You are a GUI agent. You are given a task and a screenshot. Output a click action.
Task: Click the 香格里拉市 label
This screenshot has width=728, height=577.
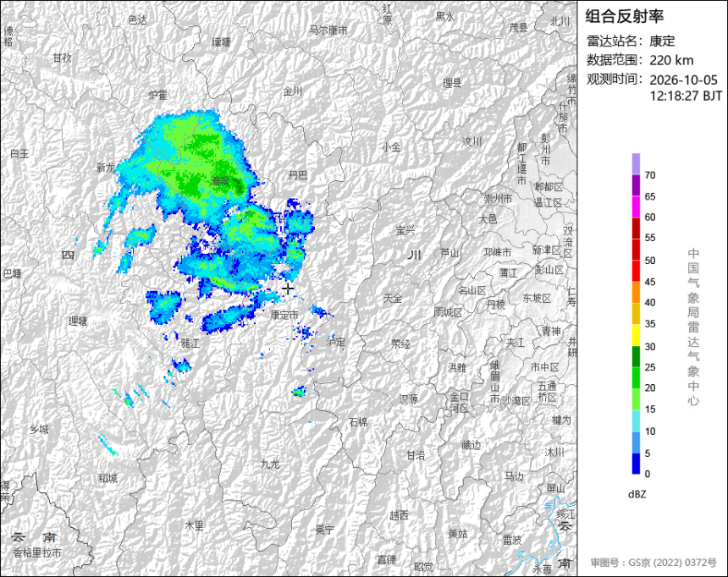pyautogui.click(x=37, y=552)
